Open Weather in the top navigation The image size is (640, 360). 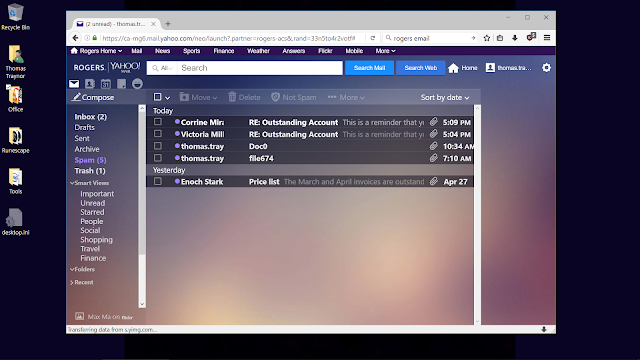[x=258, y=51]
